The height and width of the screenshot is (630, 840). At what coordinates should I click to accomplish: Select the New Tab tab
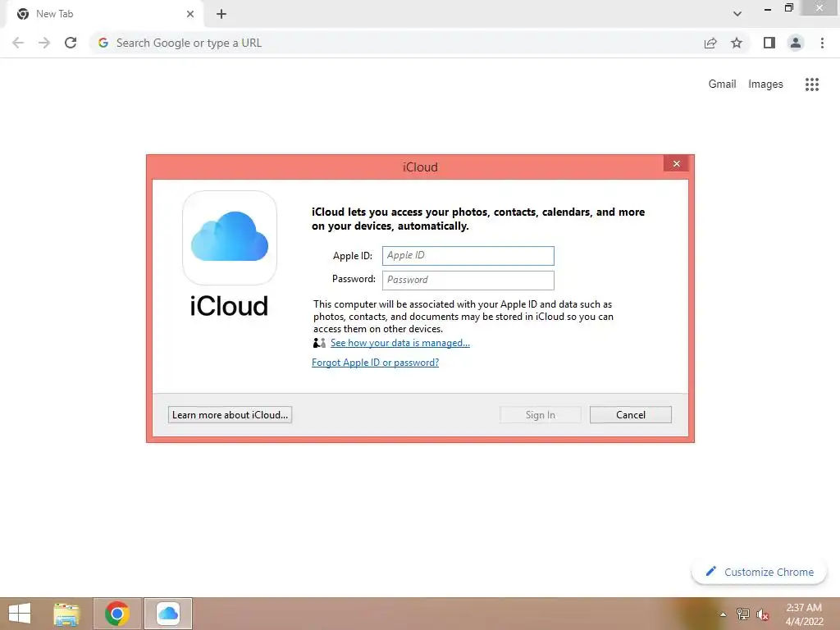coord(105,14)
